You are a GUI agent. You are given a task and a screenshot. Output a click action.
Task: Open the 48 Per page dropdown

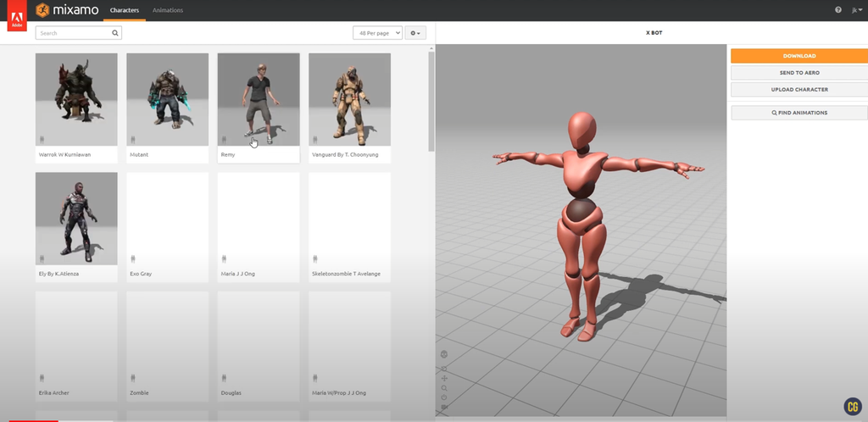click(x=377, y=33)
